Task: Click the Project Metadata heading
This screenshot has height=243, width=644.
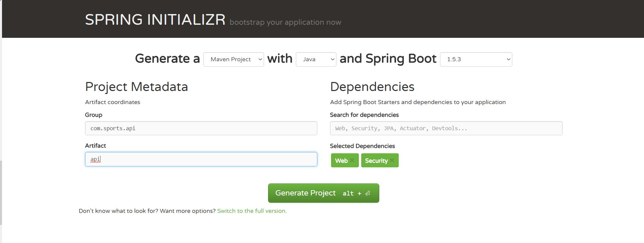Action: coord(136,87)
